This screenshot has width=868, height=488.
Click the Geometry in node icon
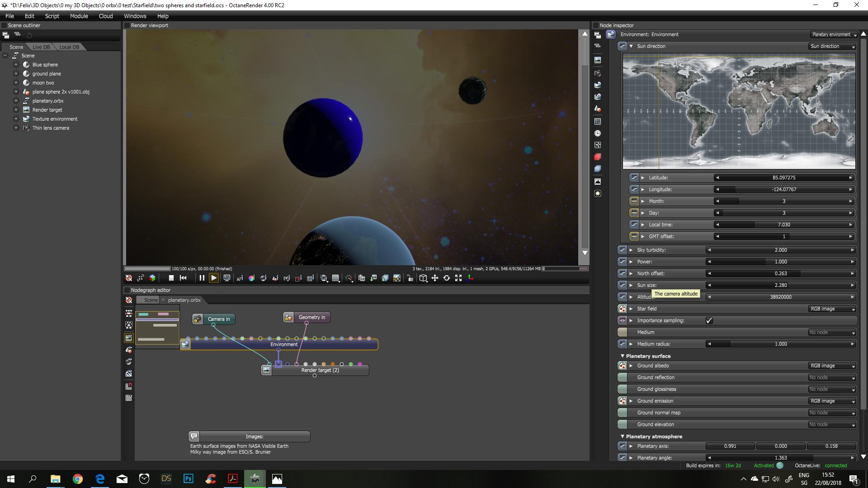[x=288, y=318]
